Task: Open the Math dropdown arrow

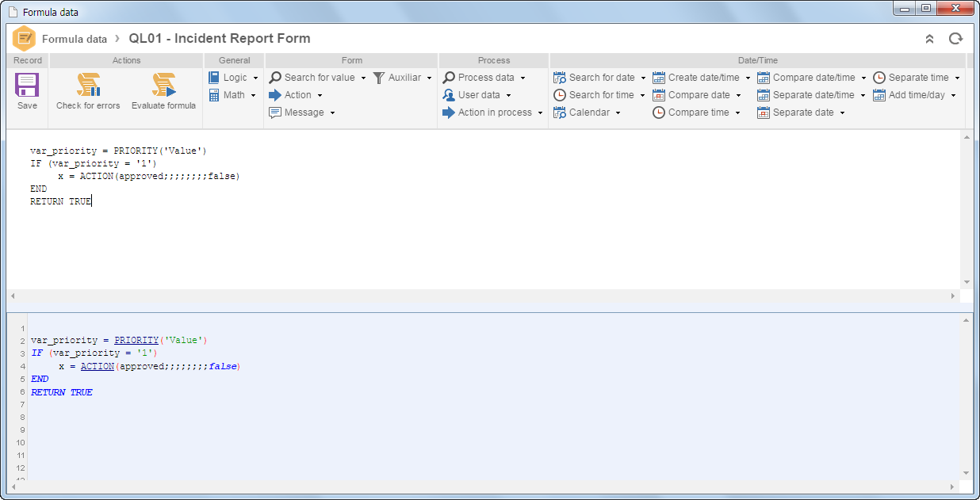Action: 253,96
